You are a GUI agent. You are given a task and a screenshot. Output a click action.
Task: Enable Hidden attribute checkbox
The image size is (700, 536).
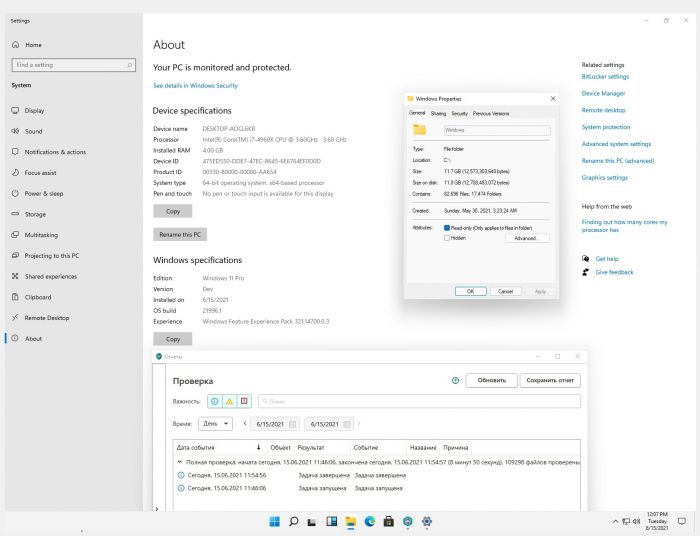pos(447,238)
